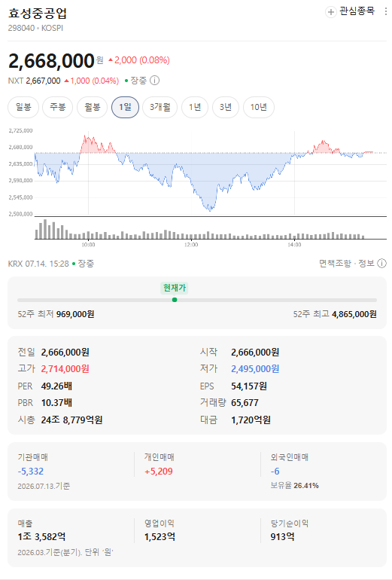Click the 영업이익 1,523억 figure
This screenshot has width=392, height=580.
point(160,537)
